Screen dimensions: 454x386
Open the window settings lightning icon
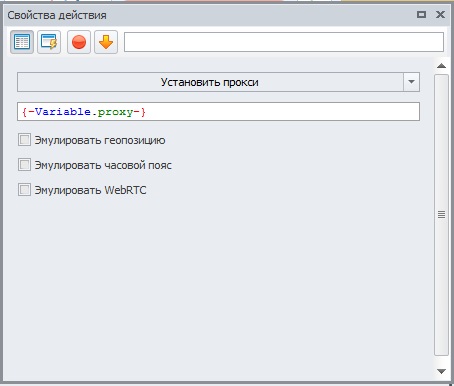point(49,42)
